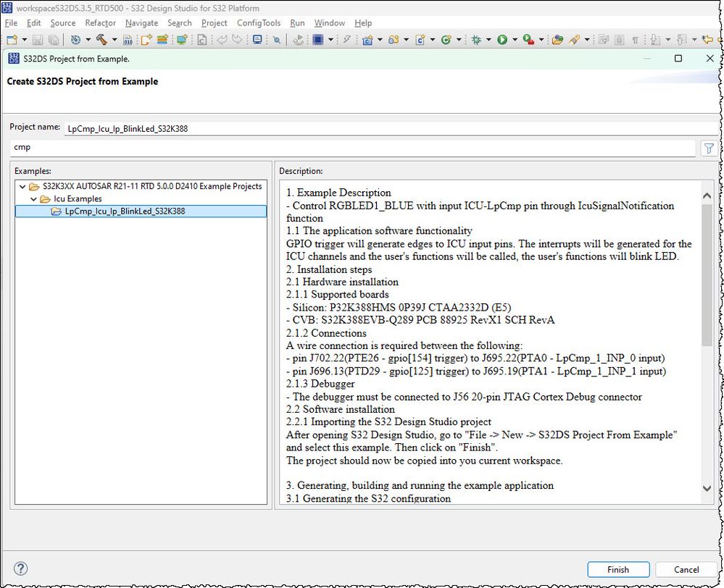Screen dimensions: 724x588
Task: Click Run with red toolbox icon
Action: (528, 40)
